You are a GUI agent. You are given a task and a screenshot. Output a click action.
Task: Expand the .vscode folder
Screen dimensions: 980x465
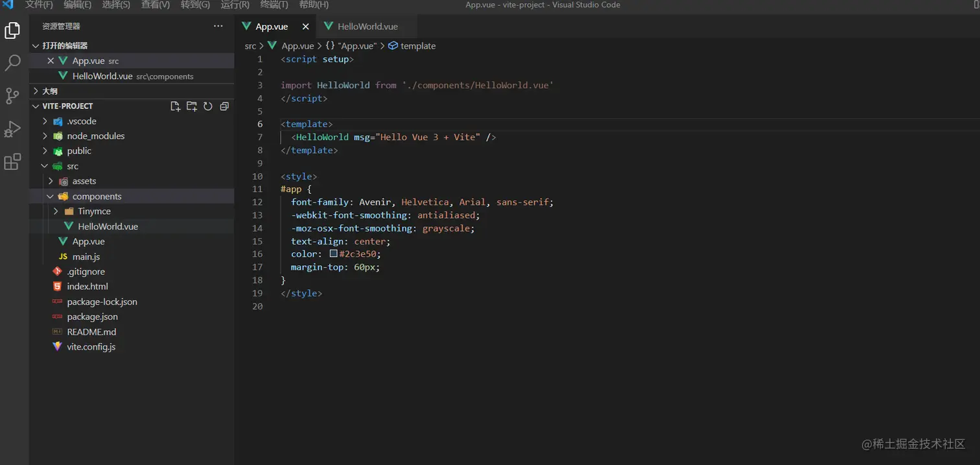tap(45, 121)
